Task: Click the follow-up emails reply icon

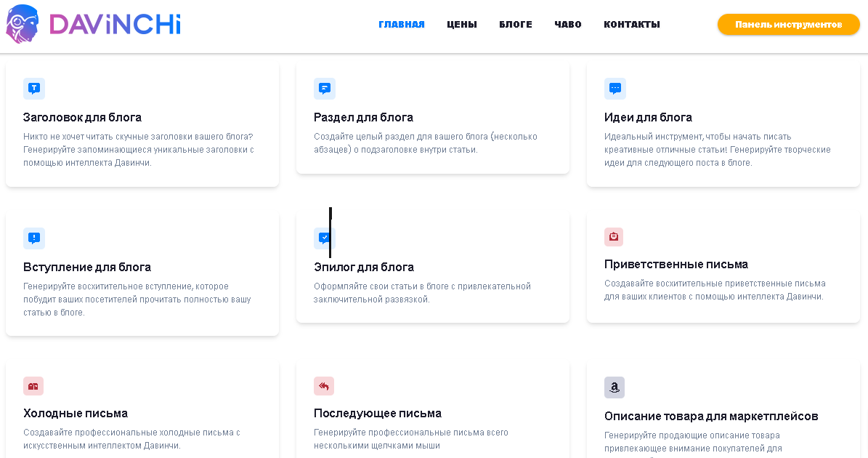Action: (324, 386)
